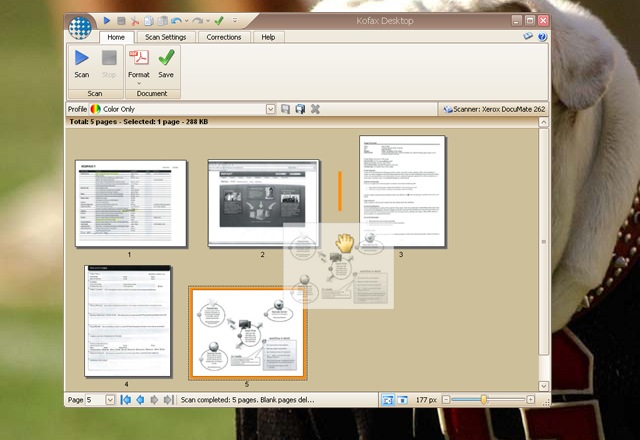
Task: Click the Scan completed status text
Action: 248,400
